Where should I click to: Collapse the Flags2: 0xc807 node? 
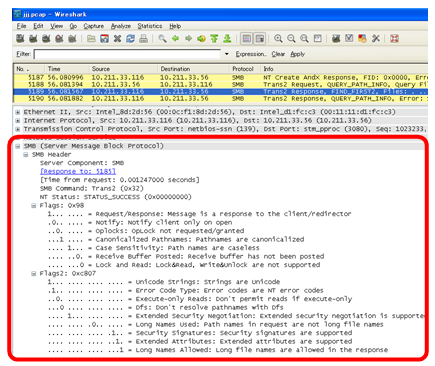click(x=34, y=274)
